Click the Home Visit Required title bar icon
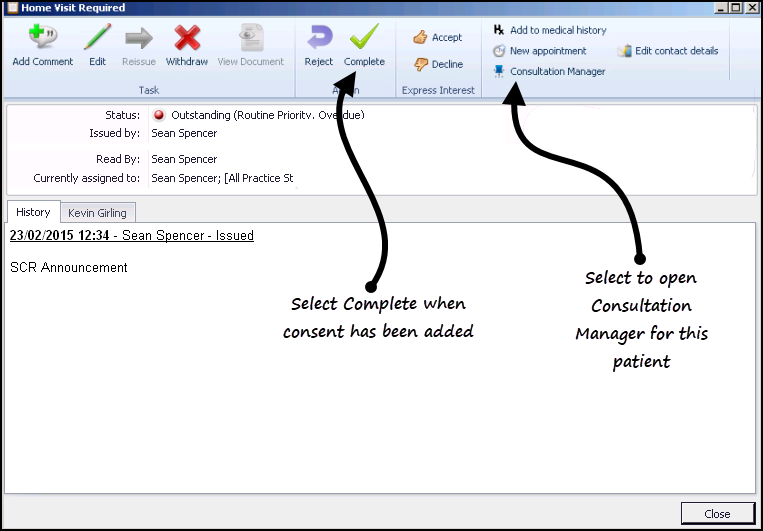Screen dimensions: 763x531 pyautogui.click(x=12, y=8)
